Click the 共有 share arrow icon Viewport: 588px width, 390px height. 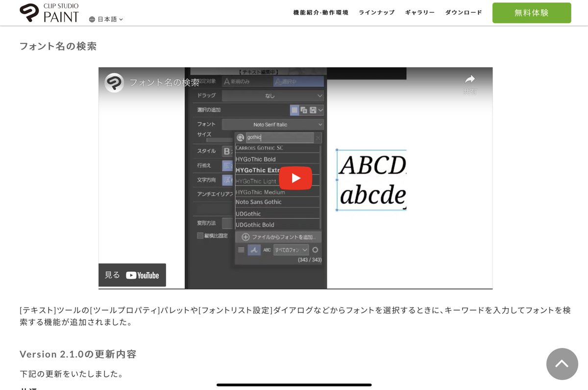tap(470, 79)
